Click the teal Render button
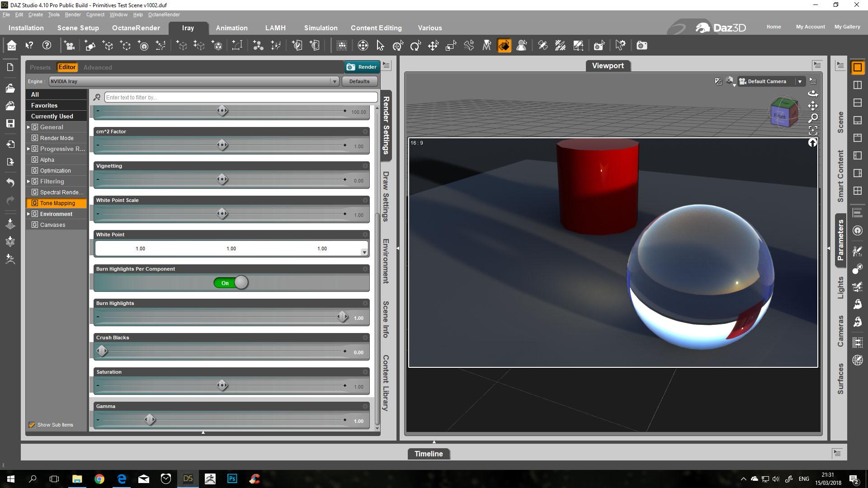Screen dimensions: 868x488 click(362, 67)
